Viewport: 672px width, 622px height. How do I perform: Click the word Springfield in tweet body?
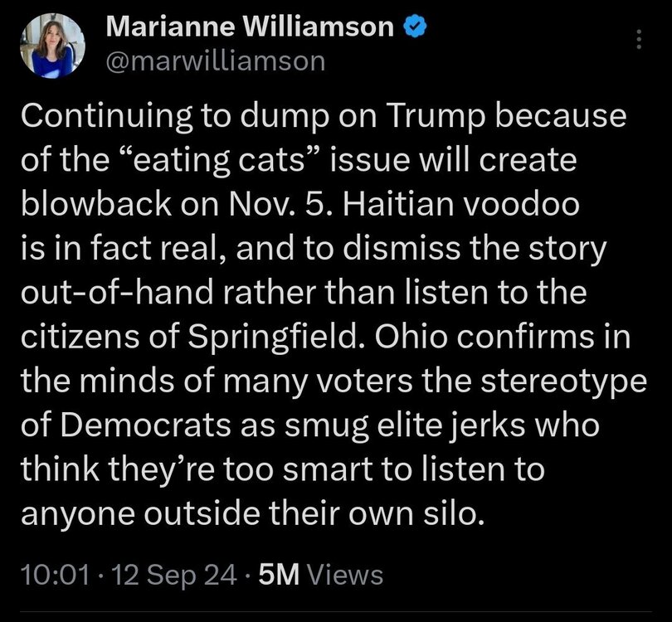[273, 337]
